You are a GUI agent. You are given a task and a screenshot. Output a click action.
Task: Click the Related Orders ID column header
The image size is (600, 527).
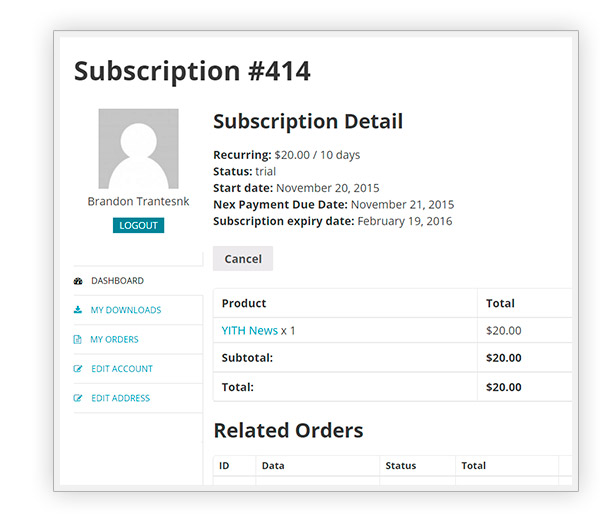pyautogui.click(x=224, y=466)
